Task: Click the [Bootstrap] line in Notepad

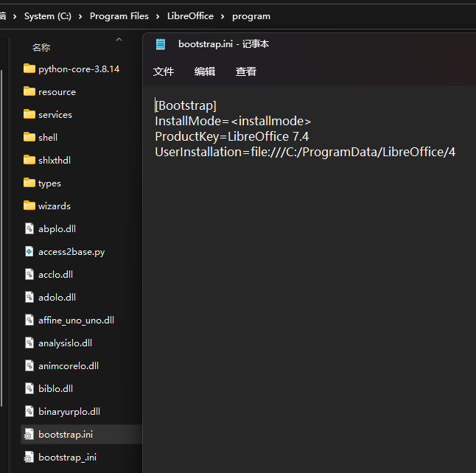Action: click(x=186, y=105)
